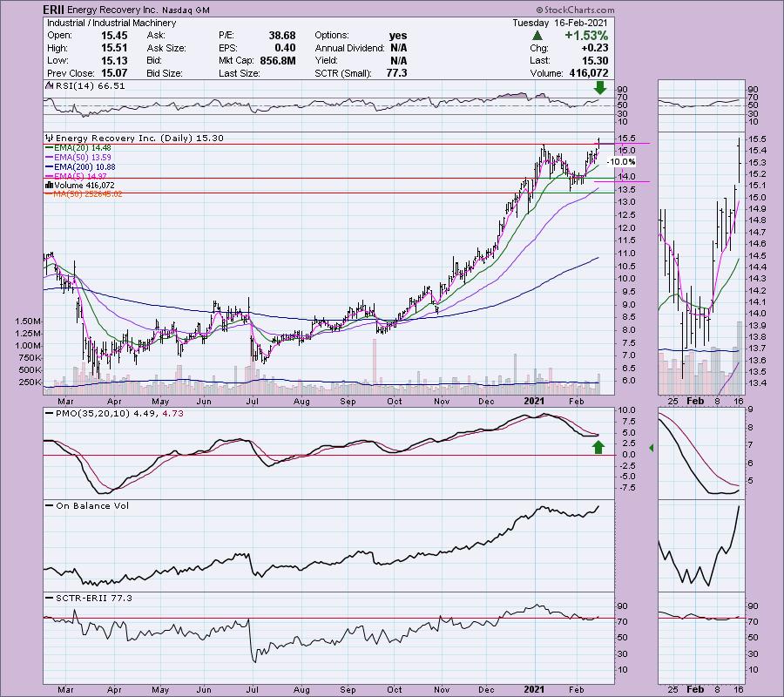Click the 'SCTR-ERII 77.3' panel label

(93, 598)
